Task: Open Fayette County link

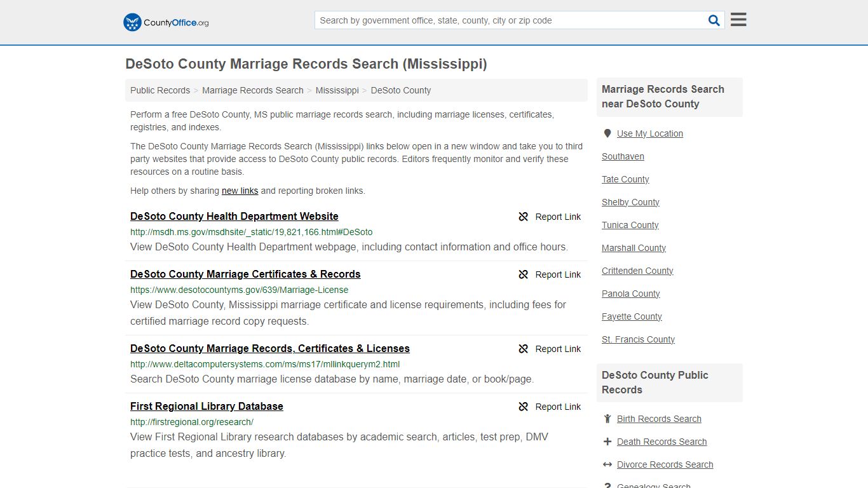Action: 632,316
